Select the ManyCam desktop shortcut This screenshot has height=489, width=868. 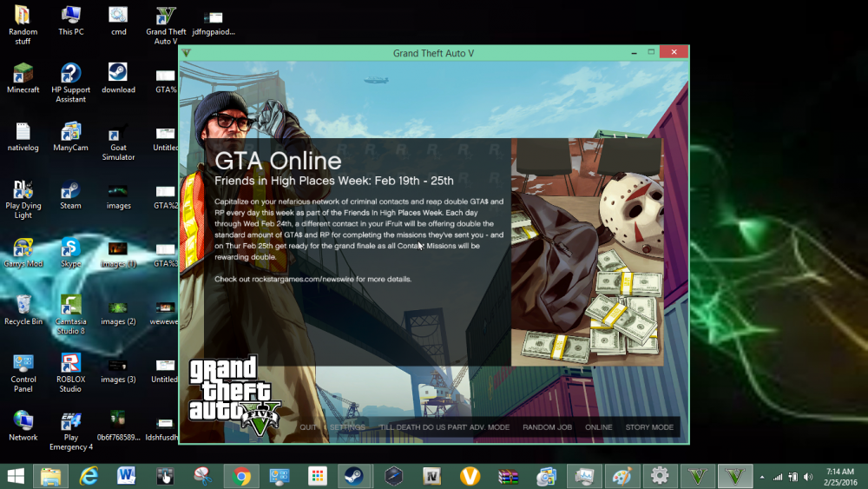[71, 136]
